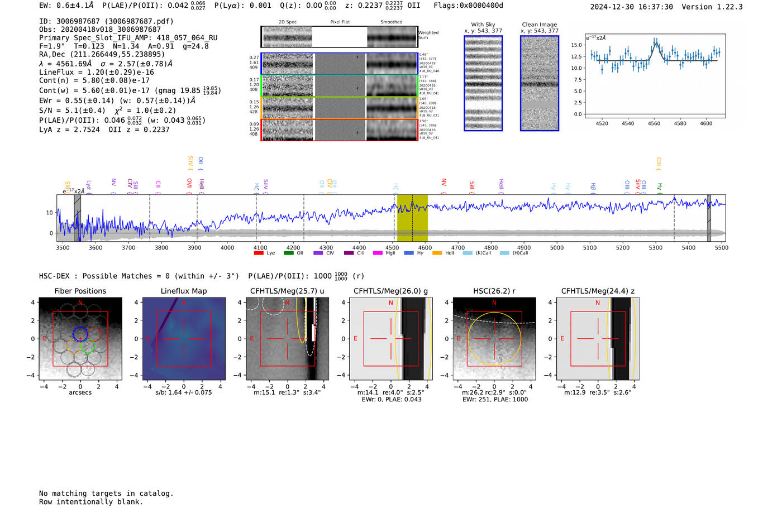Click the Primary Spec_Slot_IFU_AMP line
This screenshot has width=782, height=532.
[x=128, y=38]
